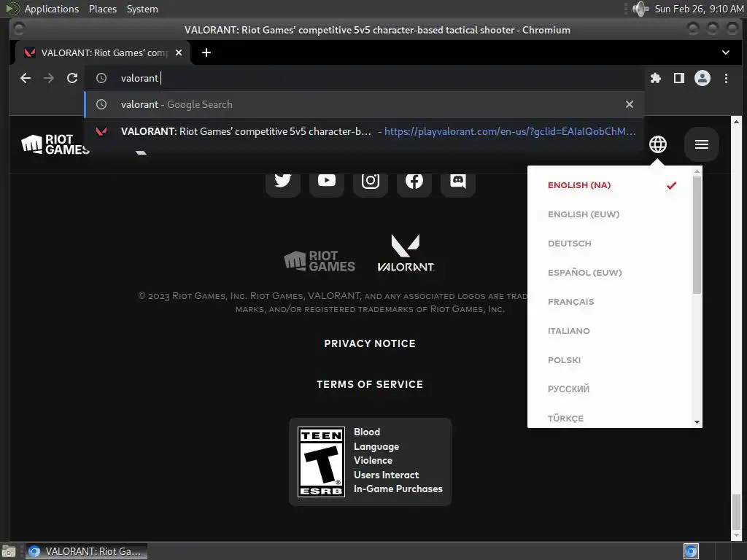Click the date and time clock
Viewport: 747px width, 560px height.
pyautogui.click(x=699, y=9)
